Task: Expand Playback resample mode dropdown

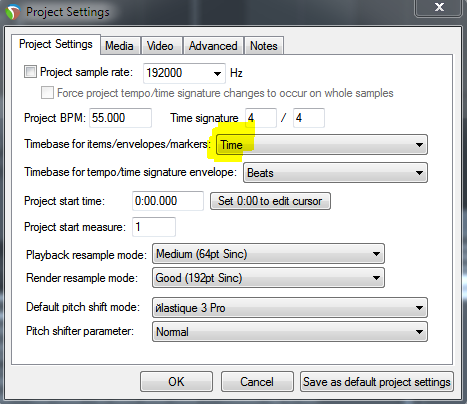Action: tap(268, 254)
